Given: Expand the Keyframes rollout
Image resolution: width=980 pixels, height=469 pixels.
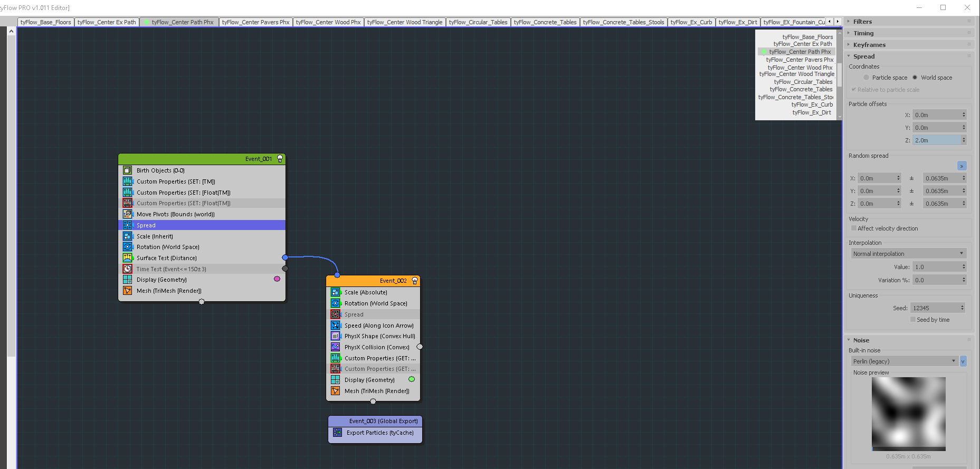Looking at the screenshot, I should 869,45.
